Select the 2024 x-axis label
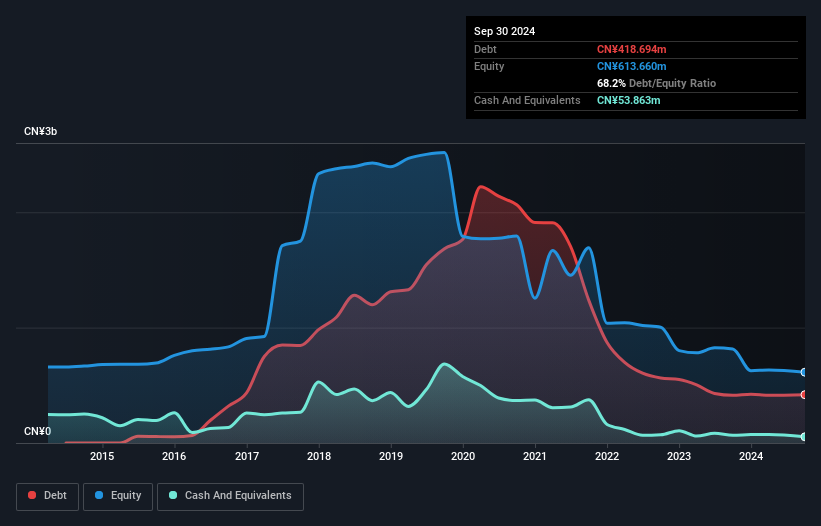Viewport: 821px width, 526px height. [751, 456]
